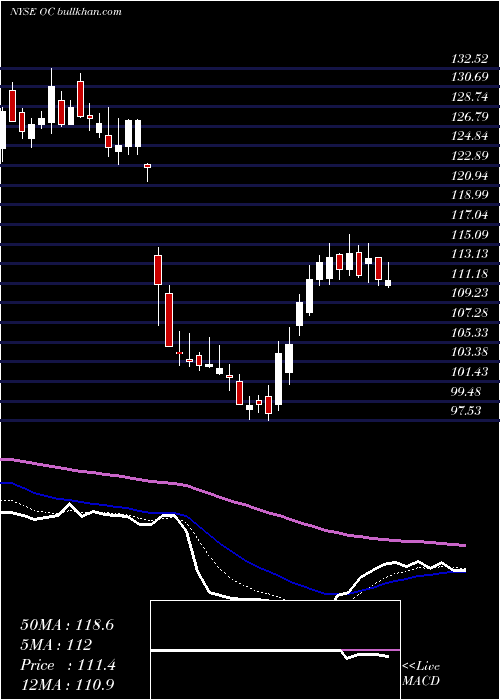The width and height of the screenshot is (500, 700).
Task: Click the 107.28 price axis label
Action: [x=469, y=313]
